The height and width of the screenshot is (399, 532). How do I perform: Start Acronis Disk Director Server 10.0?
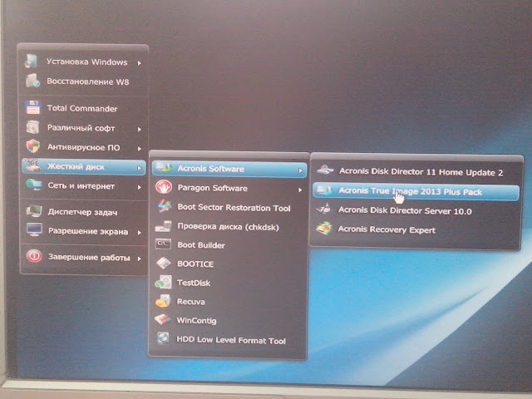416,210
